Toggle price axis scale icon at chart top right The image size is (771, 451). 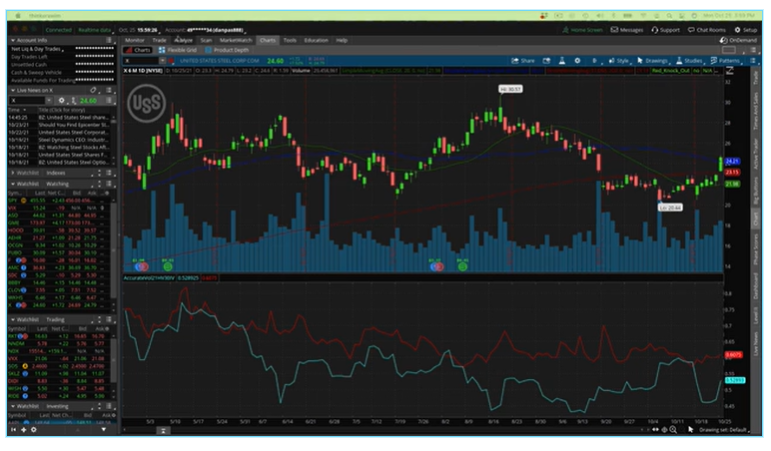point(730,71)
